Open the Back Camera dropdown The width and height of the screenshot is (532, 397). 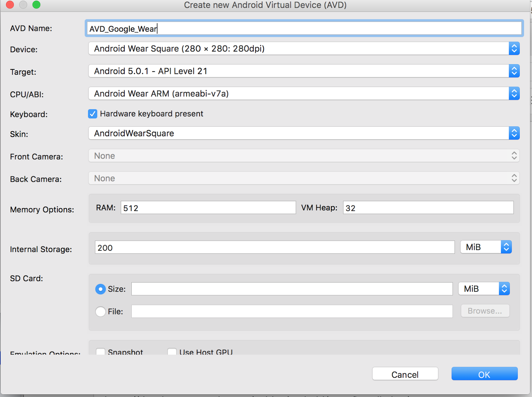click(304, 178)
